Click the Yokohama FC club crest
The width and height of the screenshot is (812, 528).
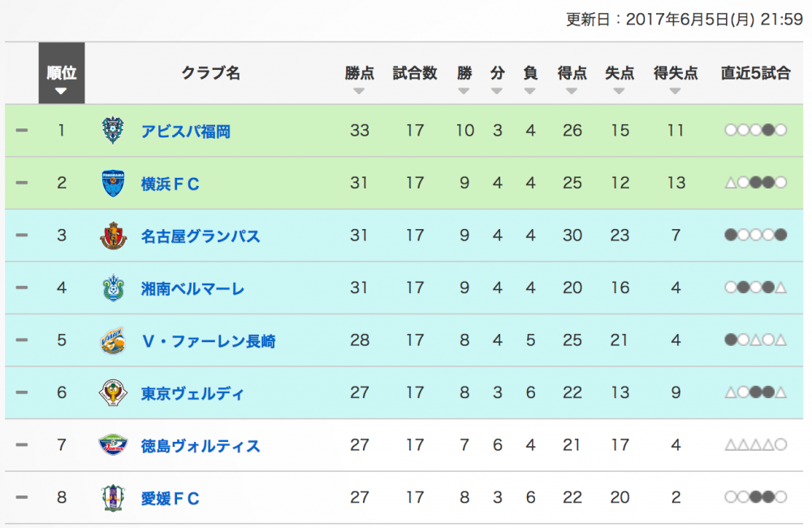coord(113,183)
